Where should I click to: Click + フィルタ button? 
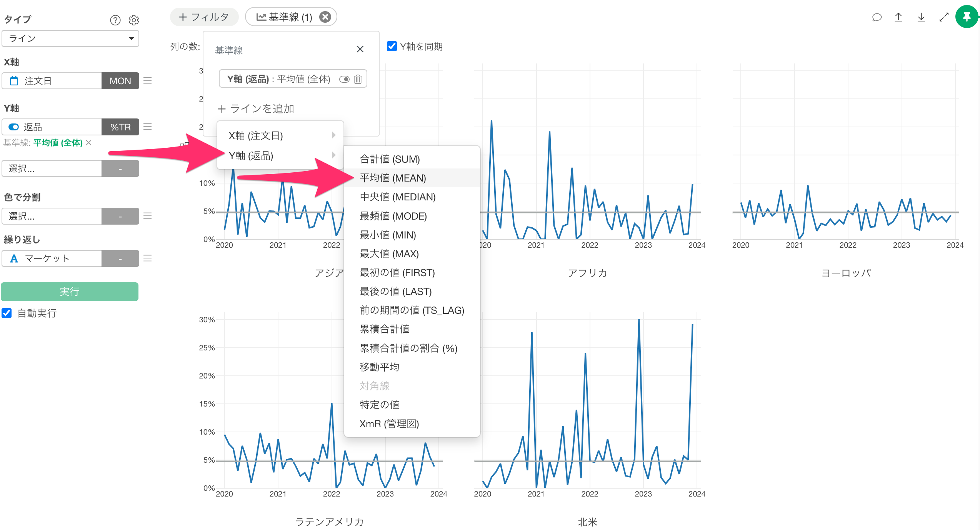tap(204, 17)
